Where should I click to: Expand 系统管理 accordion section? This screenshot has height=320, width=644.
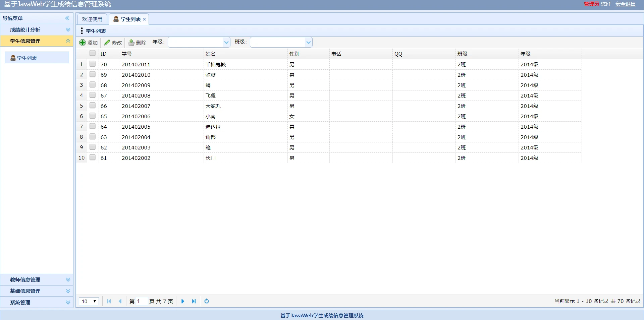click(68, 302)
